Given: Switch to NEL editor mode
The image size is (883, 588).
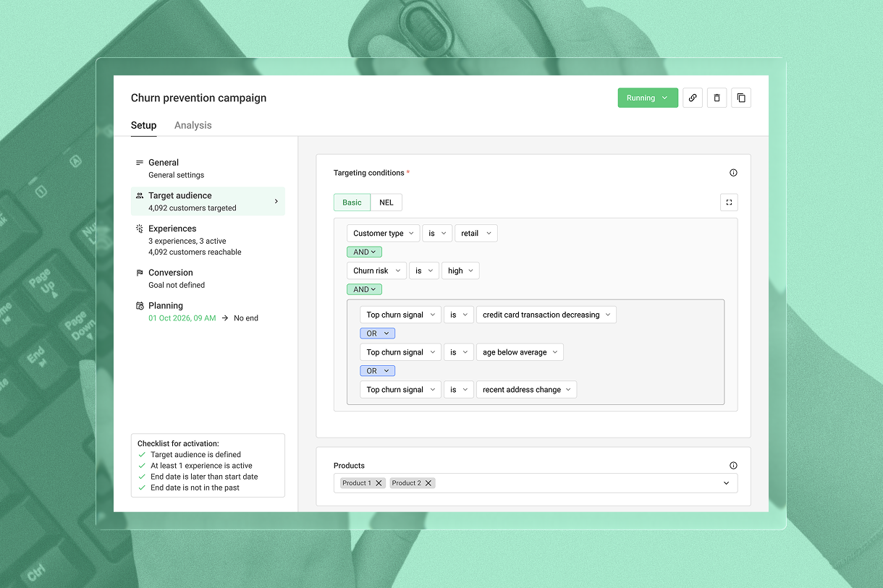Looking at the screenshot, I should coord(386,203).
